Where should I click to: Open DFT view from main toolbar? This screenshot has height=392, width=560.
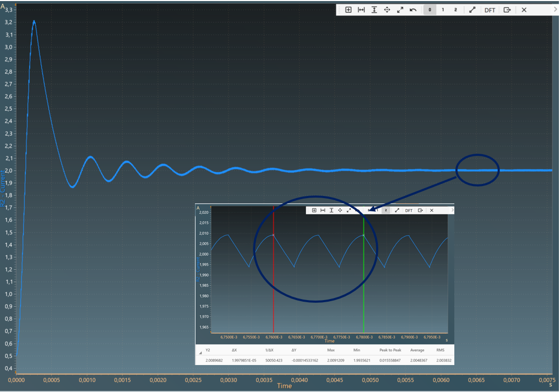(x=490, y=10)
